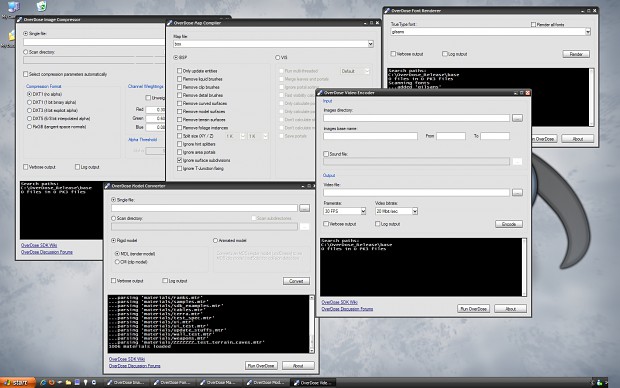Select DXT3 compression format

[x=29, y=110]
